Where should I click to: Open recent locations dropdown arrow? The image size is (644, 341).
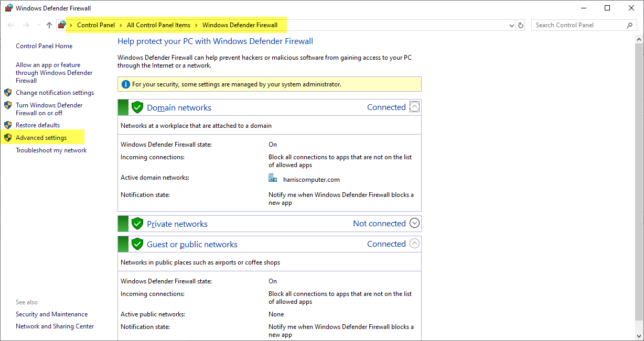coord(38,25)
